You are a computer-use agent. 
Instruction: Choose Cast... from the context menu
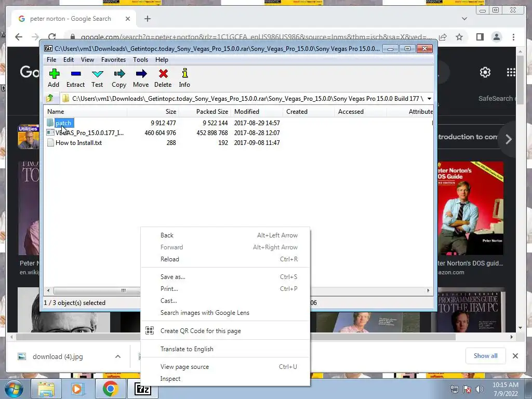pyautogui.click(x=225, y=301)
